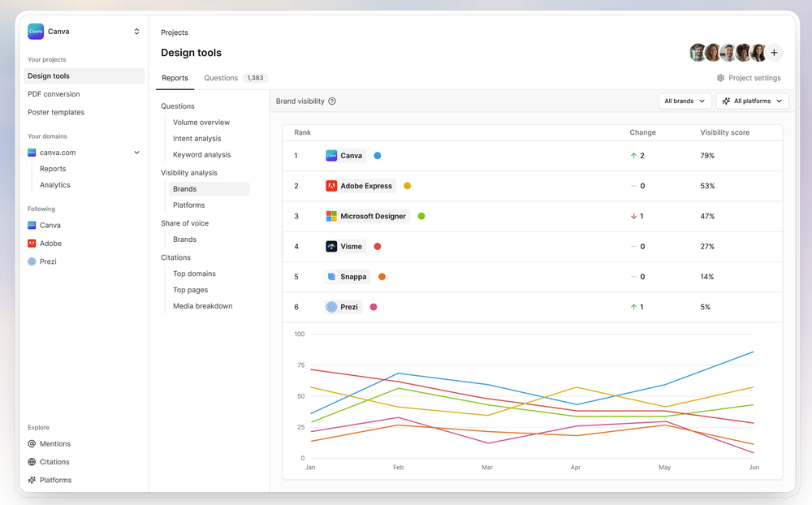The height and width of the screenshot is (505, 812).
Task: Click the Adobe icon under Following
Action: click(x=32, y=244)
